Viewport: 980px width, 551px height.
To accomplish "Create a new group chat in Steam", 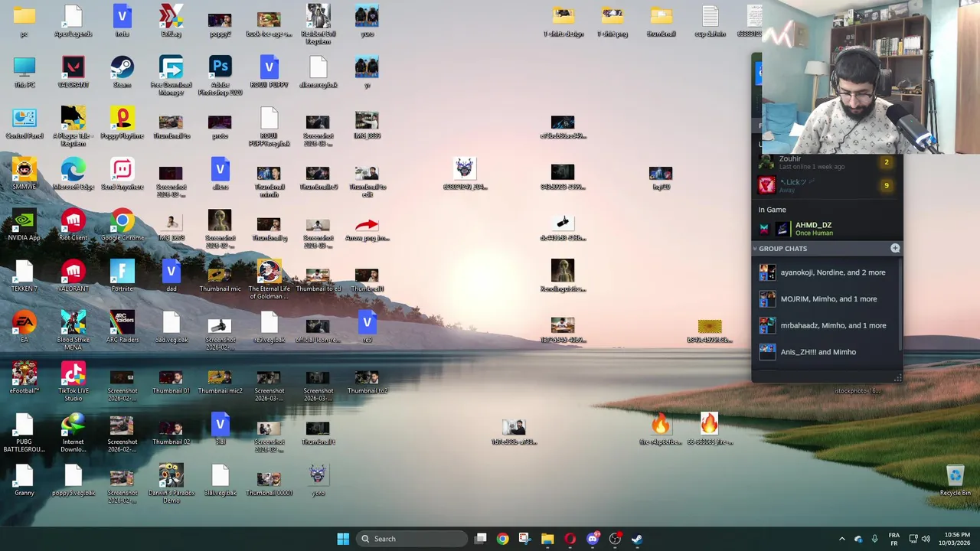I will 895,248.
